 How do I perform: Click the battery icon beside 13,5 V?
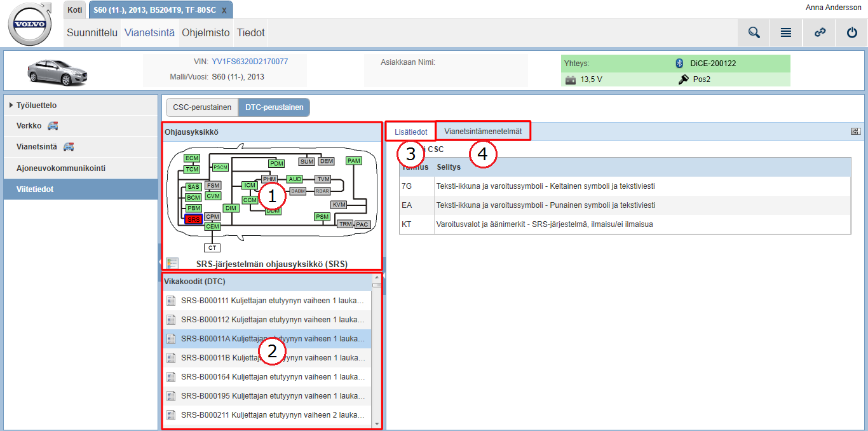click(571, 80)
